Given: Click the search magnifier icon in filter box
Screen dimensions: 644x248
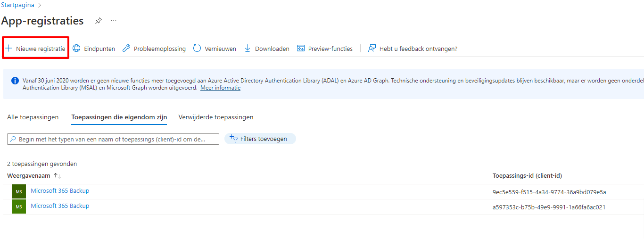Looking at the screenshot, I should click(x=13, y=139).
